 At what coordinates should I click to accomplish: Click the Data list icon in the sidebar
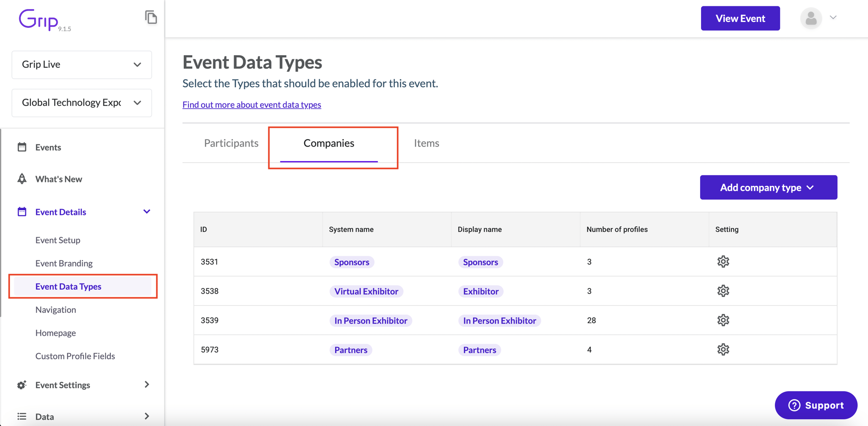(21, 416)
